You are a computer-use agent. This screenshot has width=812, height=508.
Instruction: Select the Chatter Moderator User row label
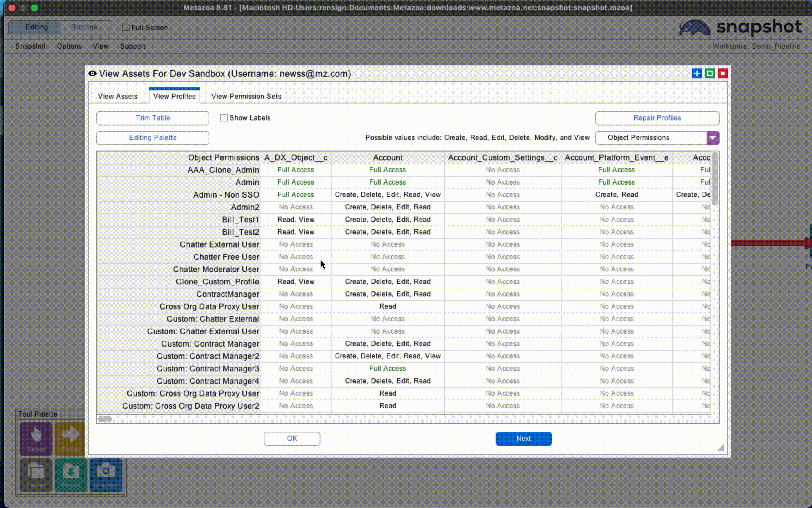[216, 270]
